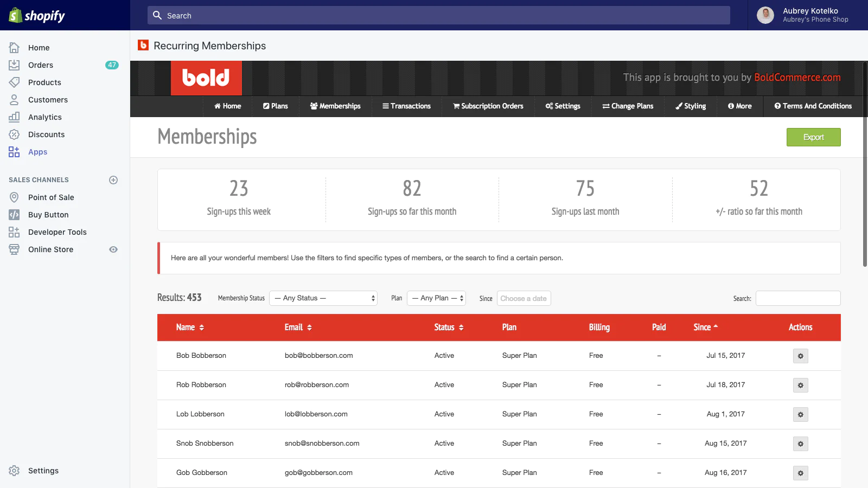Expand the Any Plan dropdown
868x488 pixels.
tap(437, 298)
